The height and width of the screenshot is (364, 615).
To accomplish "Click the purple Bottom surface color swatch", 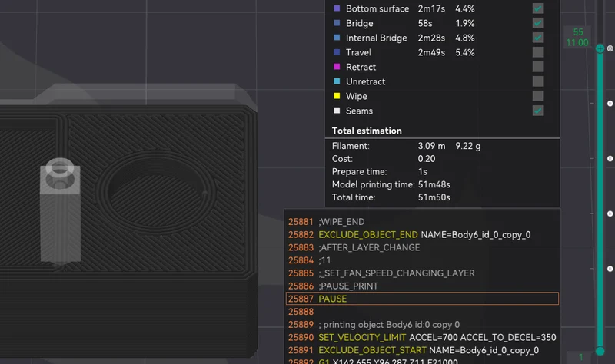I will (337, 8).
